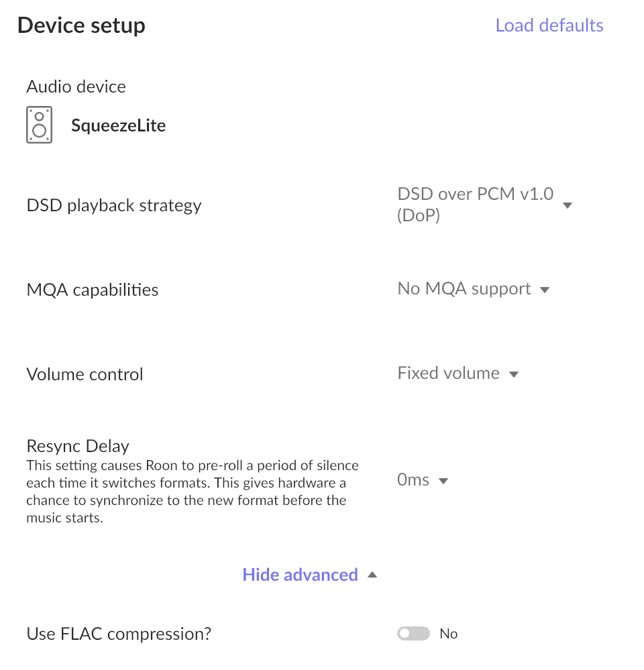Click the up arrow beside Hide advanced

tap(372, 575)
